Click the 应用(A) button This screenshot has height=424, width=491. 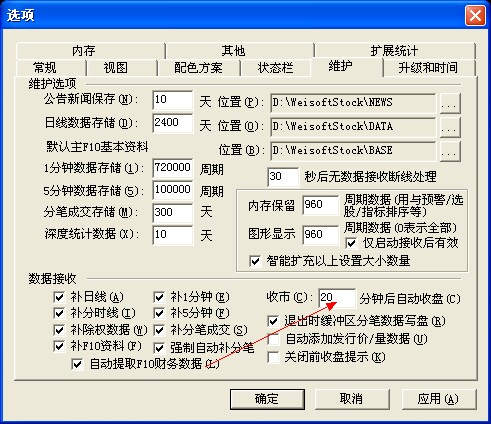pyautogui.click(x=438, y=399)
